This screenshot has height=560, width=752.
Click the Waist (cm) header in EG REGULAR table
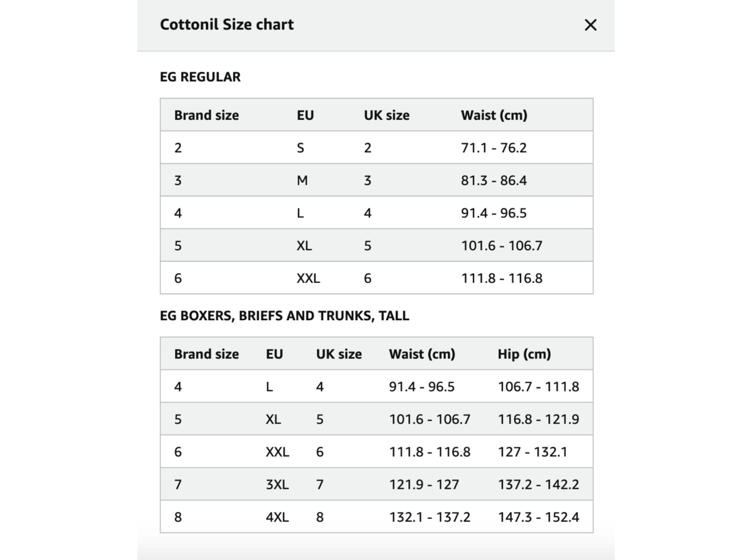494,115
